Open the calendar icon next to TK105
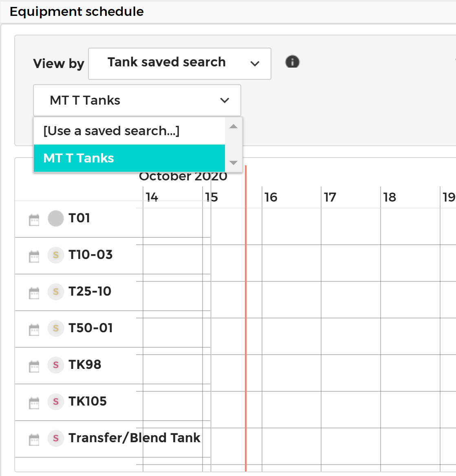This screenshot has width=456, height=476. tap(34, 401)
